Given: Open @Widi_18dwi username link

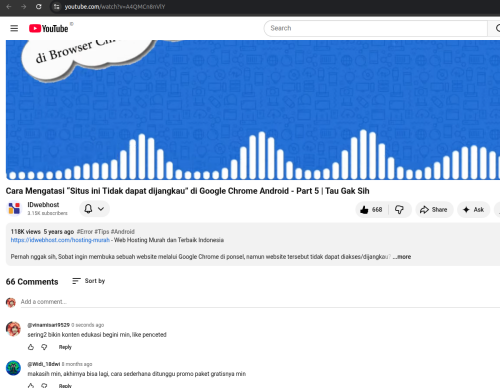Looking at the screenshot, I should (x=44, y=364).
